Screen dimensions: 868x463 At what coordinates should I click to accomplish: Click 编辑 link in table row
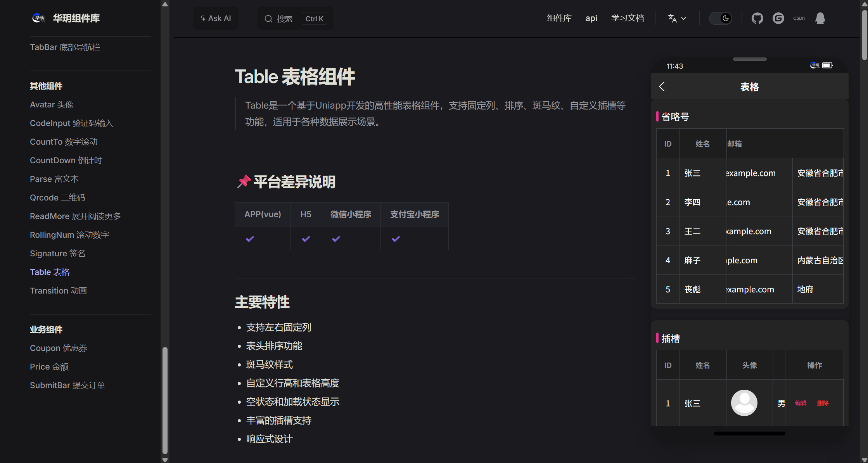[801, 403]
